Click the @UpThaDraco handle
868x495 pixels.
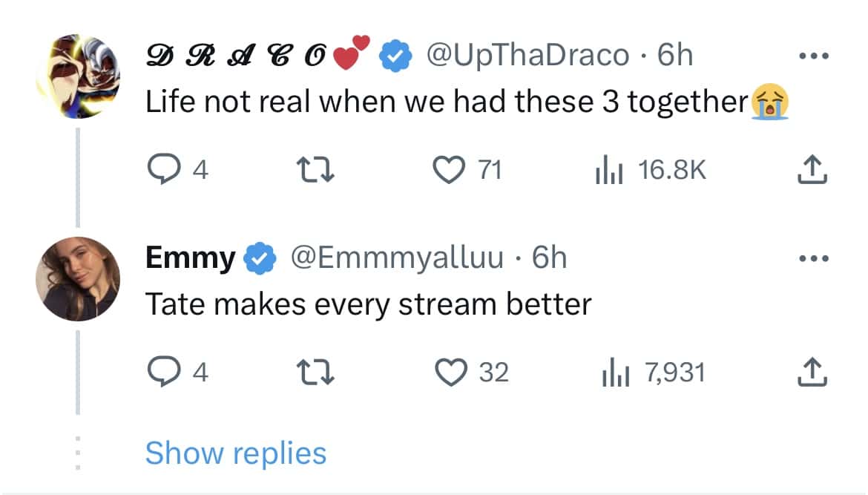[x=527, y=56]
